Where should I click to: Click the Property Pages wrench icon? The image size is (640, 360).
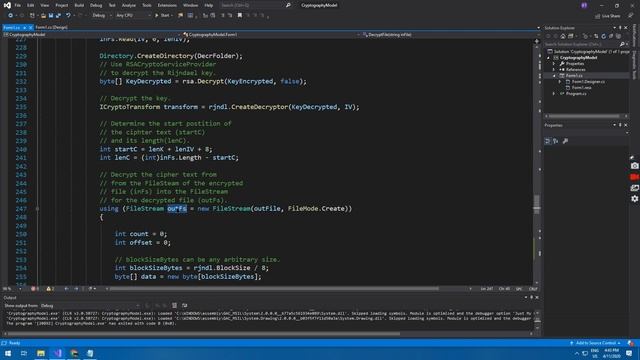coord(565,141)
